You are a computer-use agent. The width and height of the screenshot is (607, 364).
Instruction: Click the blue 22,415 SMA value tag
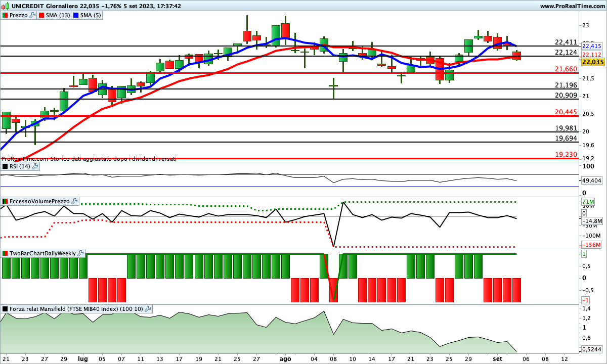591,46
